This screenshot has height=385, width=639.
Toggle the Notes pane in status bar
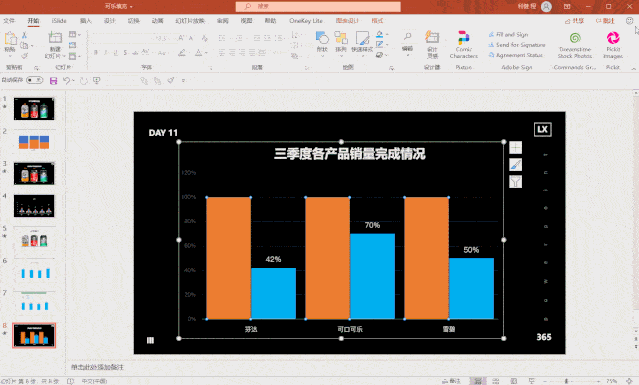pyautogui.click(x=451, y=381)
